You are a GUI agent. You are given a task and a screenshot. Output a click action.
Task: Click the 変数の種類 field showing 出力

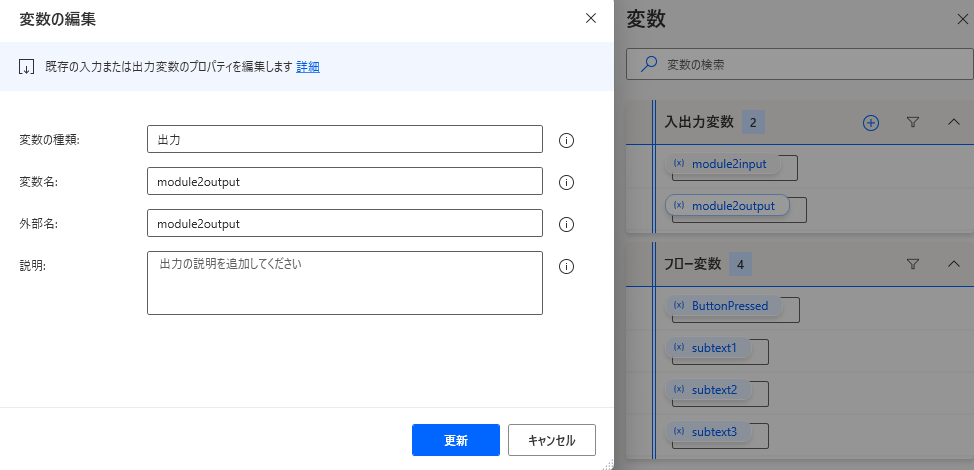pyautogui.click(x=345, y=139)
